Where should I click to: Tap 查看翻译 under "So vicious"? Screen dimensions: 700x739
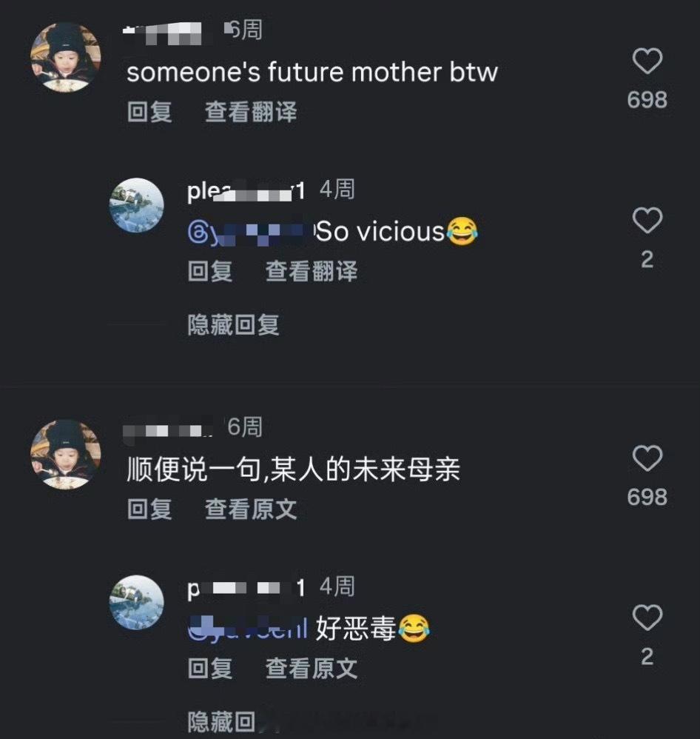coord(312,272)
